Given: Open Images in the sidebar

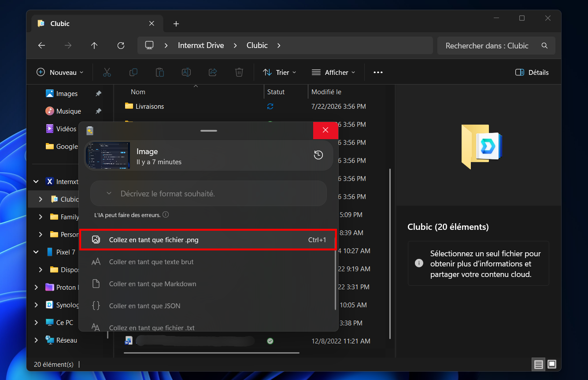Looking at the screenshot, I should 67,94.
